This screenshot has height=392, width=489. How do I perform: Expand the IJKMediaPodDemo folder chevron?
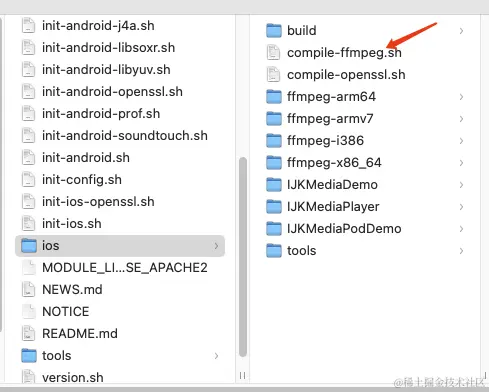coord(461,229)
